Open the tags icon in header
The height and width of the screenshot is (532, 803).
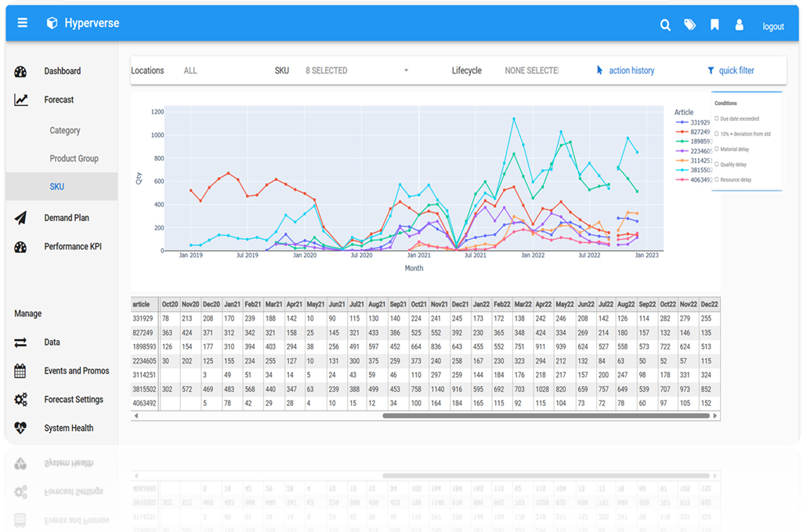[690, 24]
